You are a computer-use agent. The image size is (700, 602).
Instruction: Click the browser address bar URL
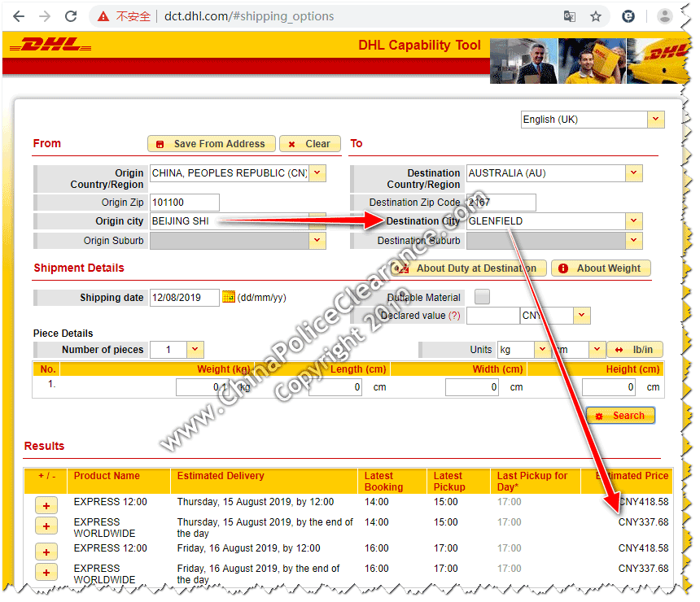click(249, 16)
